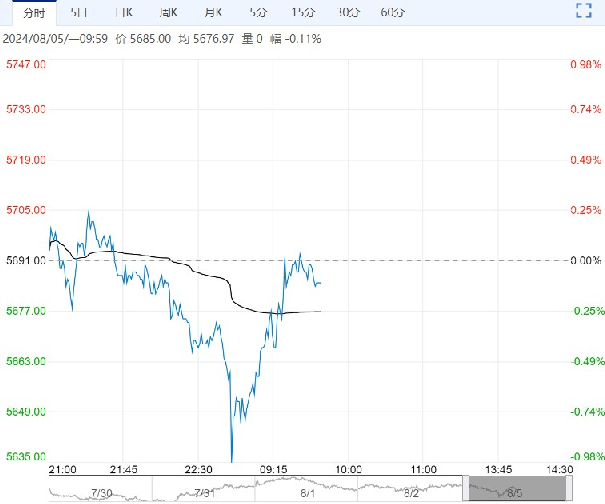Switch to the 分时 intraday tab
The image size is (605, 504).
click(33, 12)
